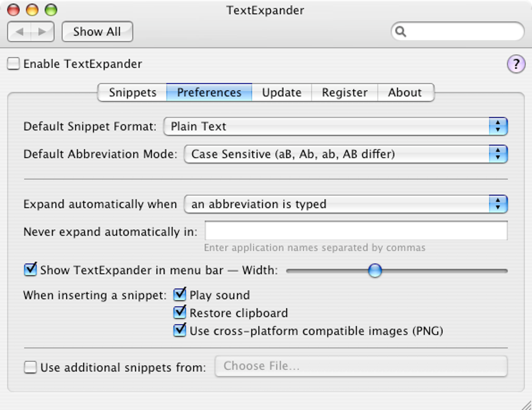Open Default Snippet Format dropdown
532x410 pixels.
(335, 127)
